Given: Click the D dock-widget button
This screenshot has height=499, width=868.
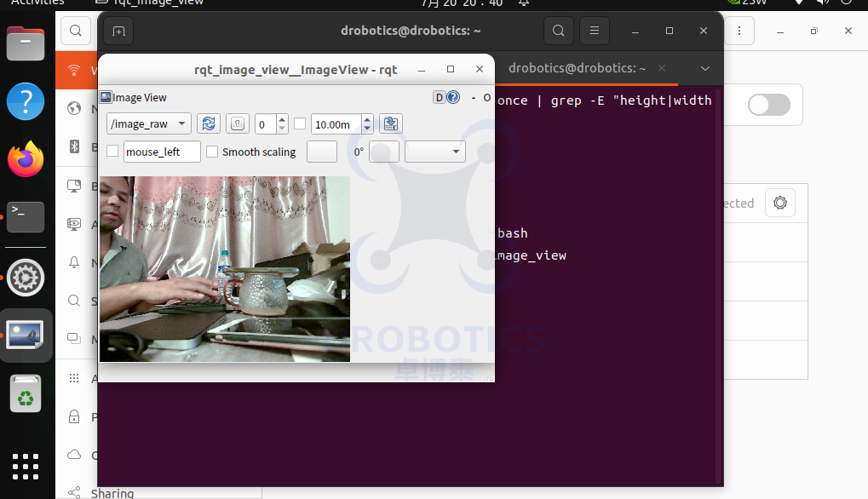Looking at the screenshot, I should (440, 97).
